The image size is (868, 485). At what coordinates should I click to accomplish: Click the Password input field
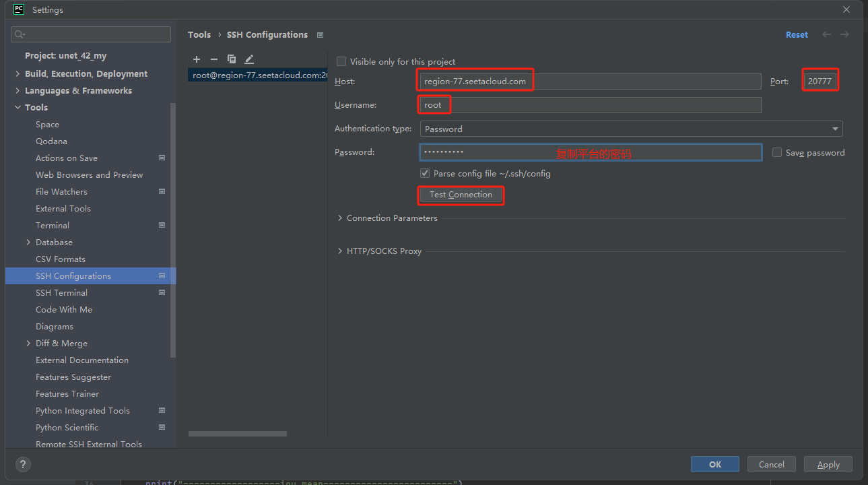(591, 152)
